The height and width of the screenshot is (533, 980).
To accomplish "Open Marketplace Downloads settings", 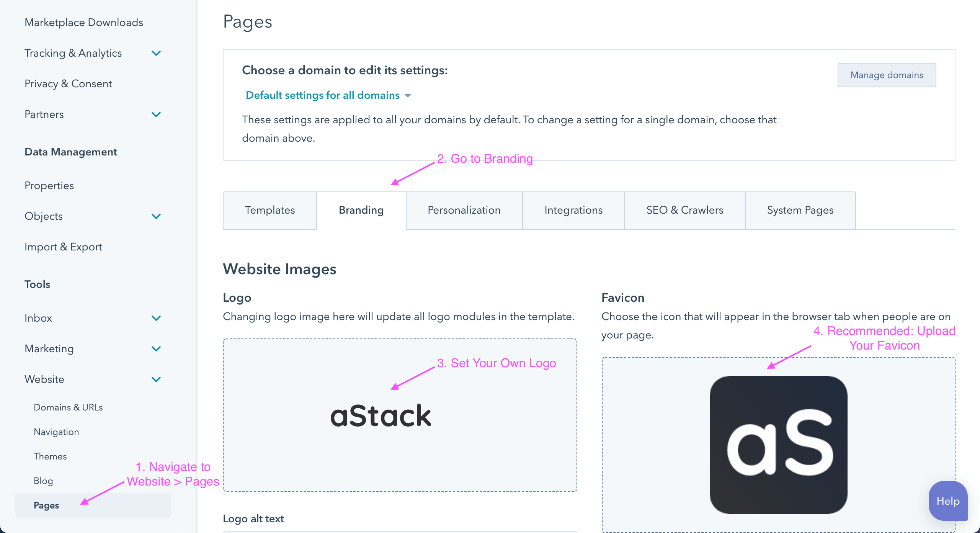I will pyautogui.click(x=84, y=22).
